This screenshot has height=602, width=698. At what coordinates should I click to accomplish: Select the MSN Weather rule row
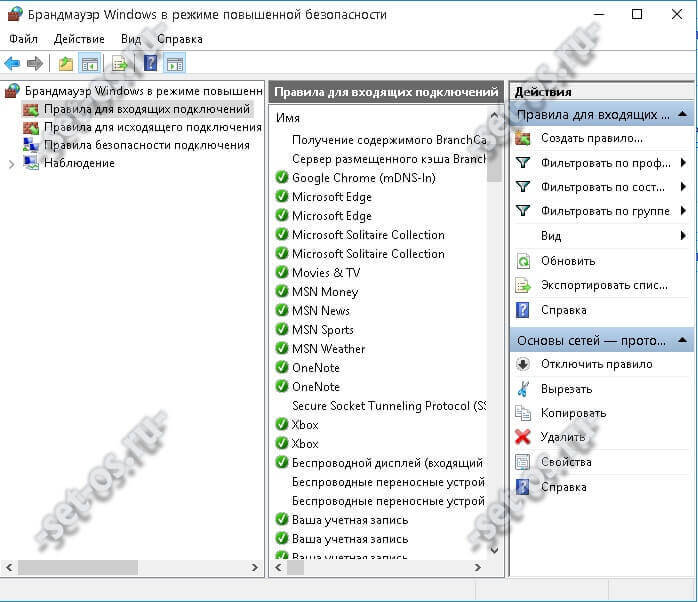tap(380, 349)
